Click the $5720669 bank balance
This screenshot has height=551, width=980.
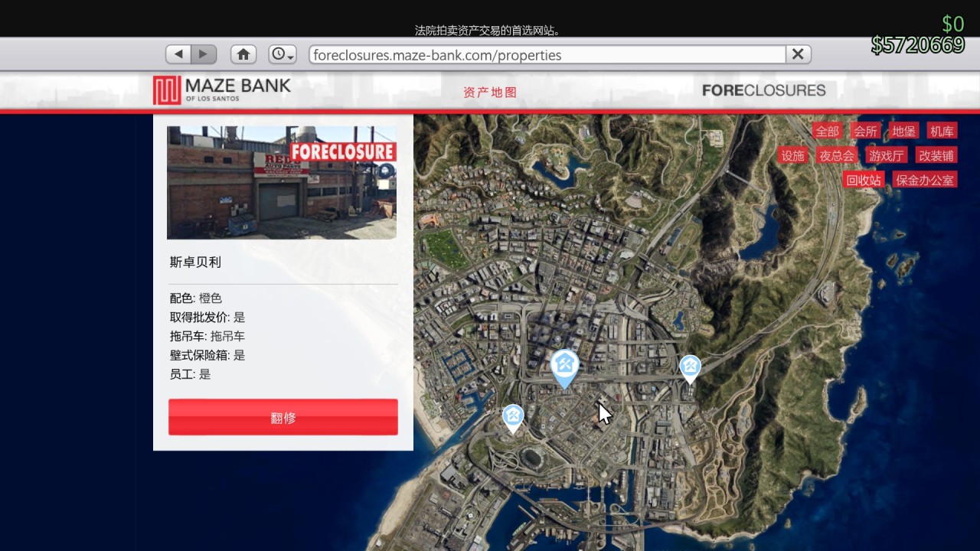tap(917, 45)
